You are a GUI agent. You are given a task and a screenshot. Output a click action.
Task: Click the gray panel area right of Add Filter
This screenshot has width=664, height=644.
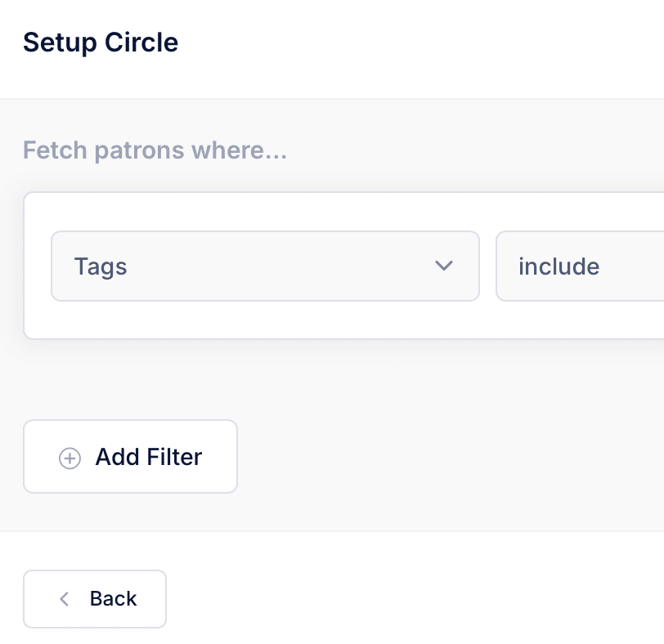pos(450,457)
